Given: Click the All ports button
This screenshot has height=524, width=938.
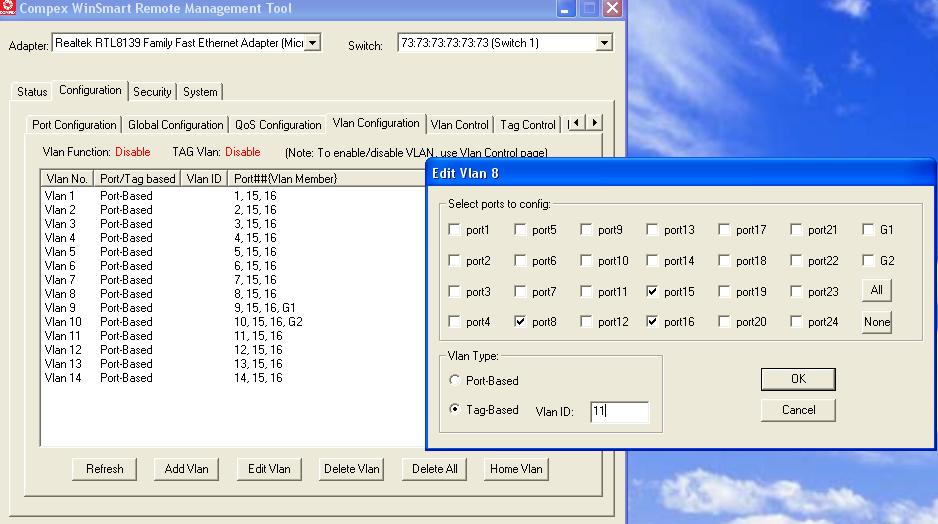Looking at the screenshot, I should click(876, 290).
